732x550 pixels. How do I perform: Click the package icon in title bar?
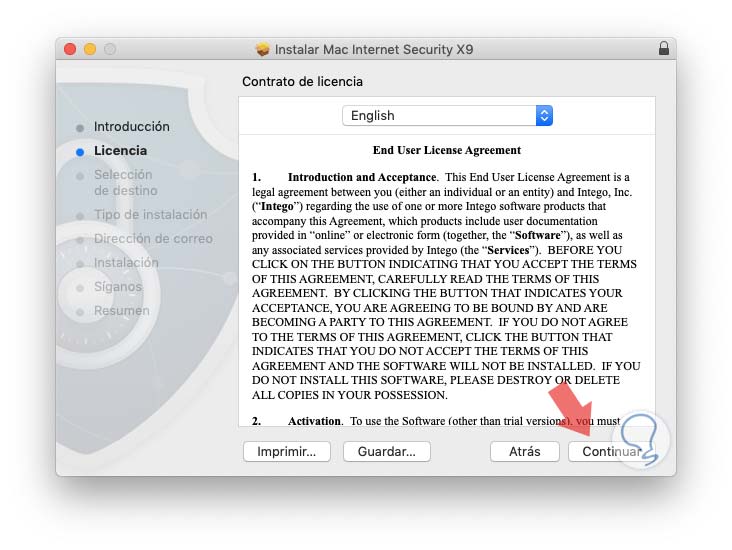click(x=263, y=49)
